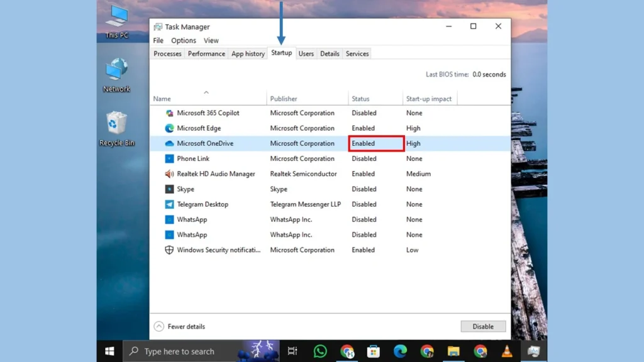Screen dimensions: 644x362
Task: Click the Phone Link app icon
Action: point(169,158)
